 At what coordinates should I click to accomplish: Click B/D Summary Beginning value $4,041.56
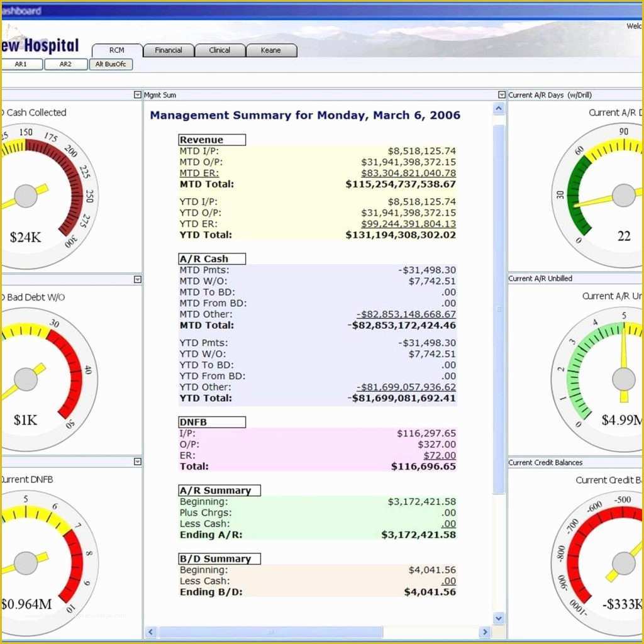click(432, 570)
